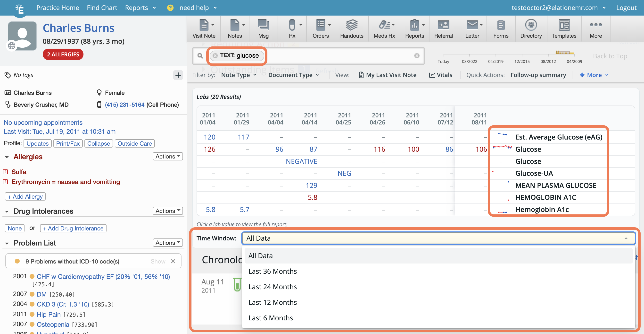Remove the glucose text filter chip
Image resolution: width=644 pixels, height=334 pixels.
click(x=215, y=56)
